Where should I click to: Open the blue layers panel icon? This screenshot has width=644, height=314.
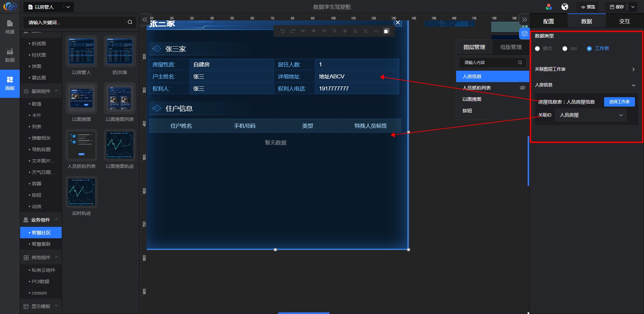pos(524,34)
